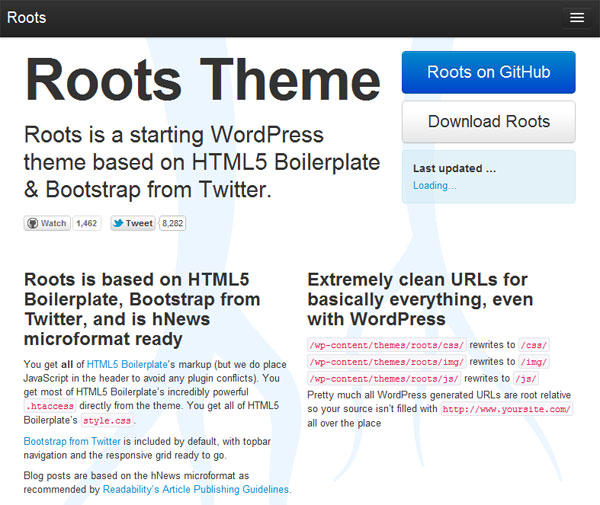Image resolution: width=600 pixels, height=505 pixels.
Task: Click the Tweet button
Action: point(133,223)
